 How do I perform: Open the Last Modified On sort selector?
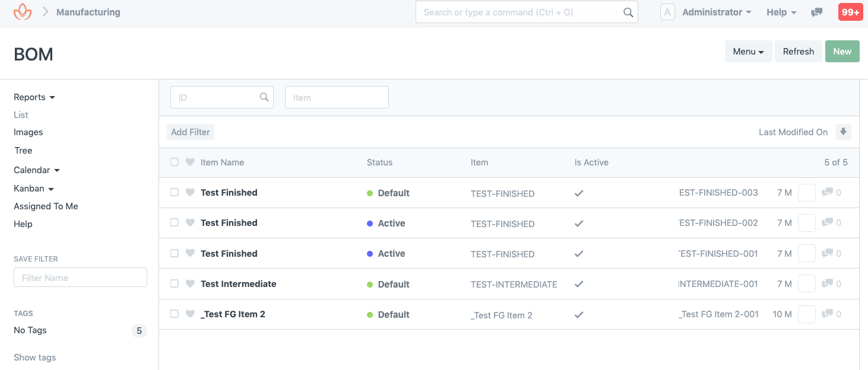793,132
